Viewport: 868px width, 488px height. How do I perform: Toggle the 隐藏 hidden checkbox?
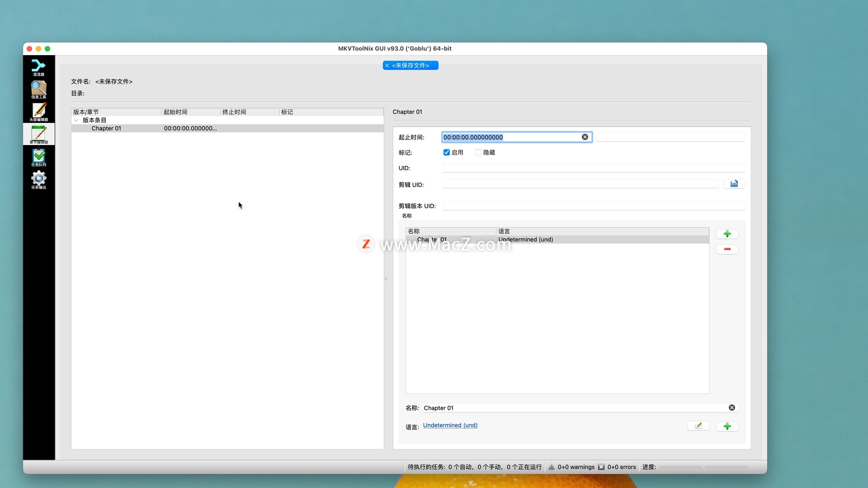coord(478,152)
